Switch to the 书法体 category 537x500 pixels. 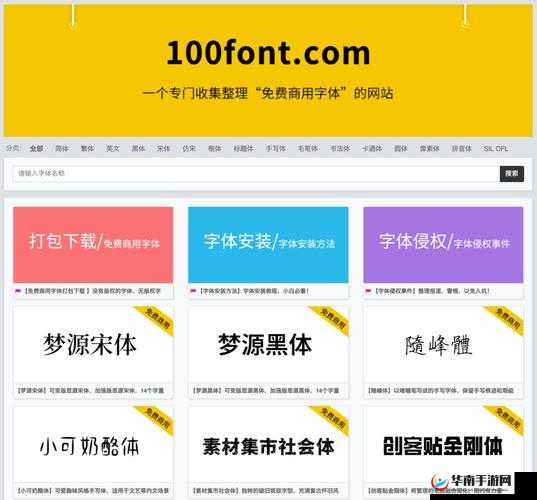click(340, 148)
